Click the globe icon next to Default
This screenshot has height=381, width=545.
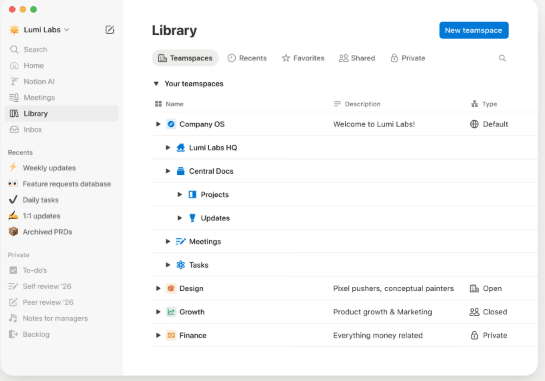[474, 124]
